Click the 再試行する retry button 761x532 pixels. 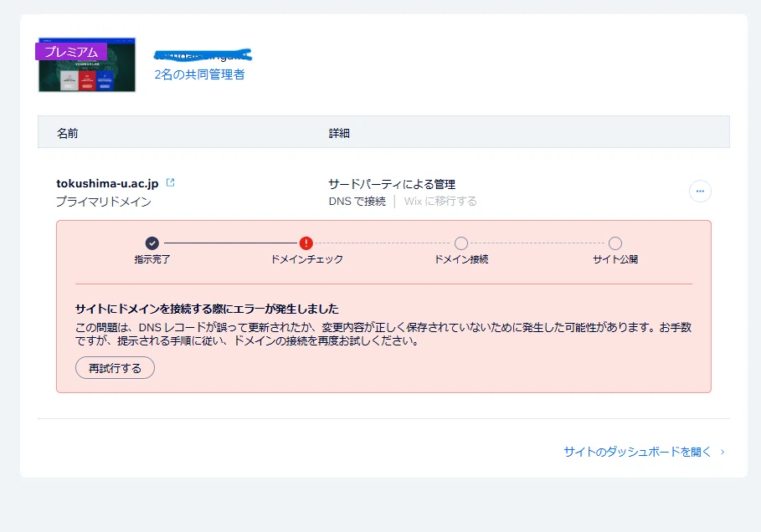click(115, 368)
